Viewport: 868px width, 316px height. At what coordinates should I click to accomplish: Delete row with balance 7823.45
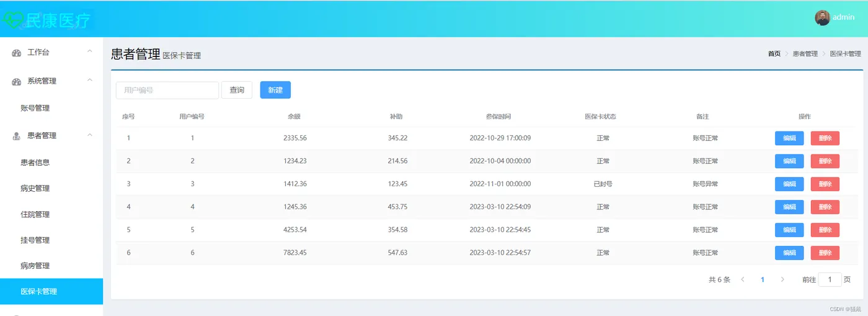coord(825,253)
